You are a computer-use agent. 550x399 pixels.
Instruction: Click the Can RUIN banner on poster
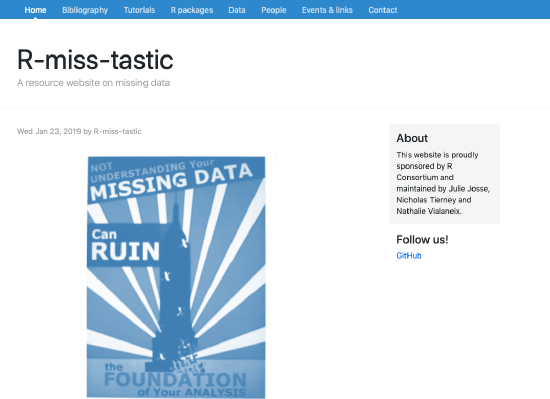[x=125, y=245]
